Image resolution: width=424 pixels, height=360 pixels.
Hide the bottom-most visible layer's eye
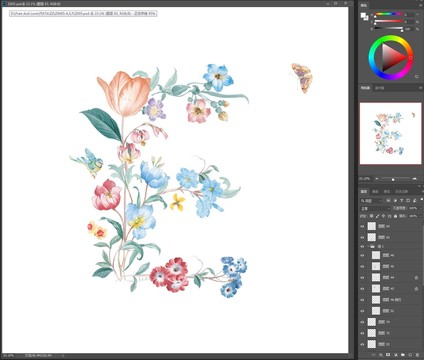click(x=362, y=344)
